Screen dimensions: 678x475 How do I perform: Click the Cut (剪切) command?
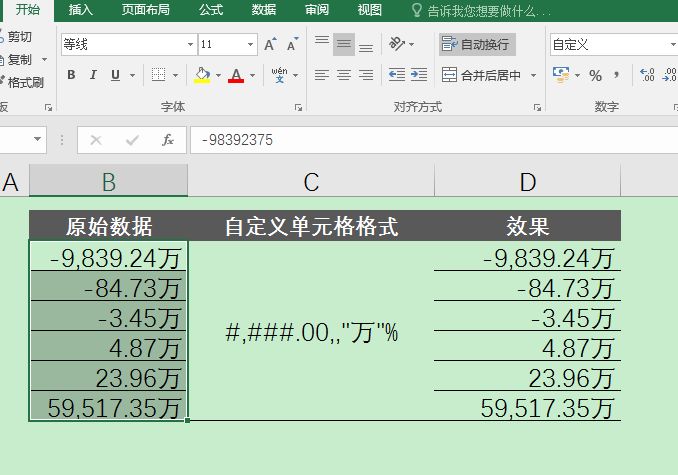16,37
